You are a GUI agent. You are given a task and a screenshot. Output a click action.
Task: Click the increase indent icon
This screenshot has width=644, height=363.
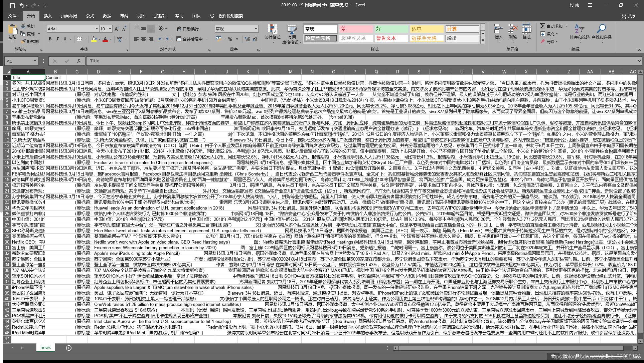click(x=169, y=39)
